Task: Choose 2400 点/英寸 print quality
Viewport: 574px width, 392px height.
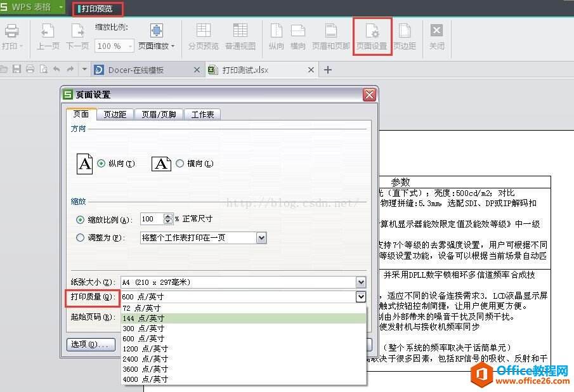Action: 244,359
